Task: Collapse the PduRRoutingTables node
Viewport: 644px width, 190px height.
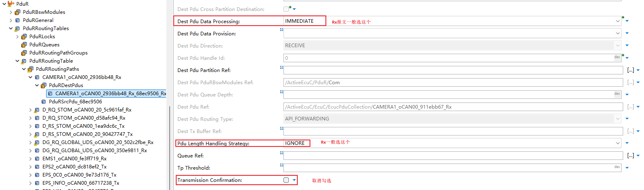Action: point(11,28)
